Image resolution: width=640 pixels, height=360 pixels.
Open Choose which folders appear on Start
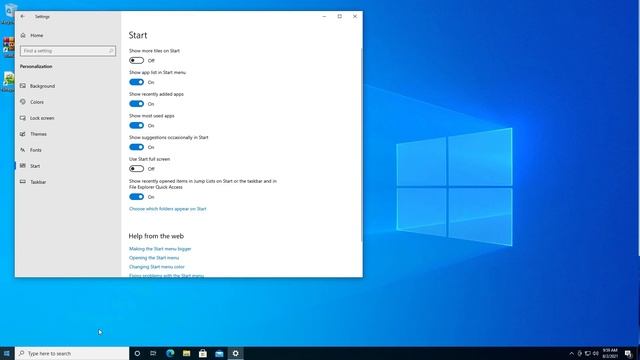168,209
